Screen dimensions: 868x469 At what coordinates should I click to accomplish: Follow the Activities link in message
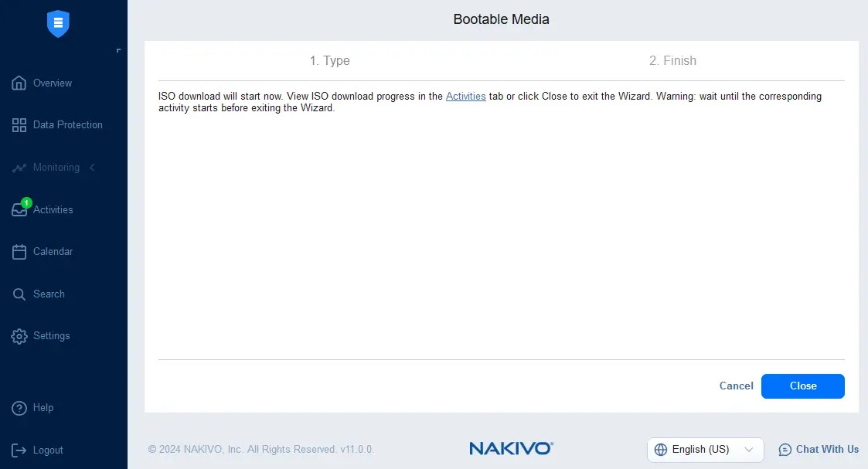pyautogui.click(x=465, y=97)
